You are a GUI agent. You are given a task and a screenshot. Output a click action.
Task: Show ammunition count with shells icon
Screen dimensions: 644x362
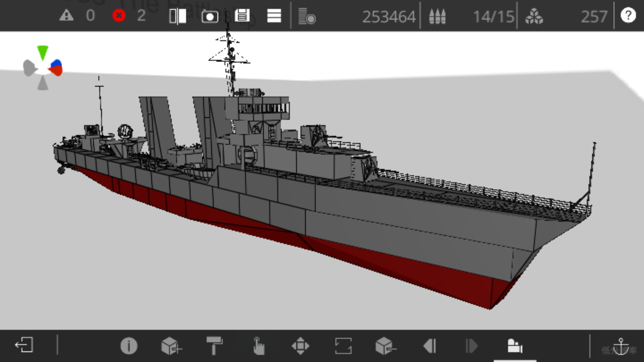437,16
